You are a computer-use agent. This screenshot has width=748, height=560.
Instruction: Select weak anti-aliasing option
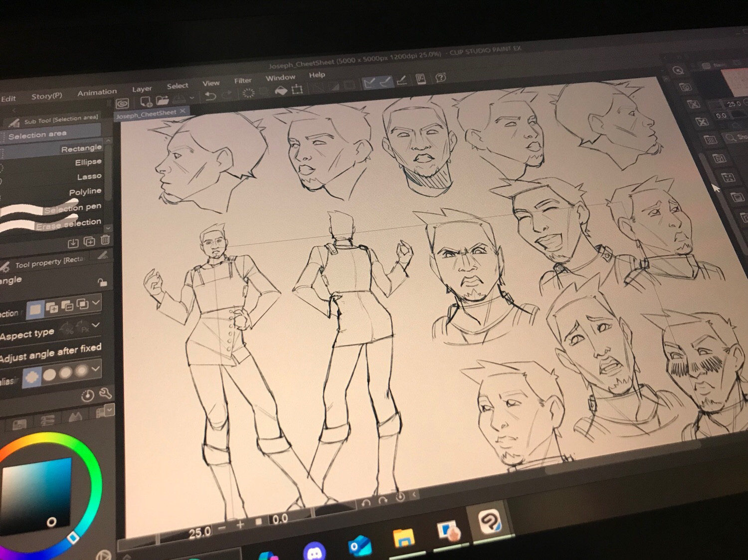click(49, 374)
